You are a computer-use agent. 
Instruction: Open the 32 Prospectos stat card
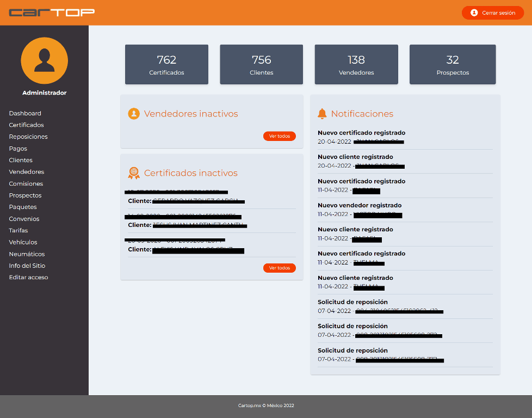[453, 65]
